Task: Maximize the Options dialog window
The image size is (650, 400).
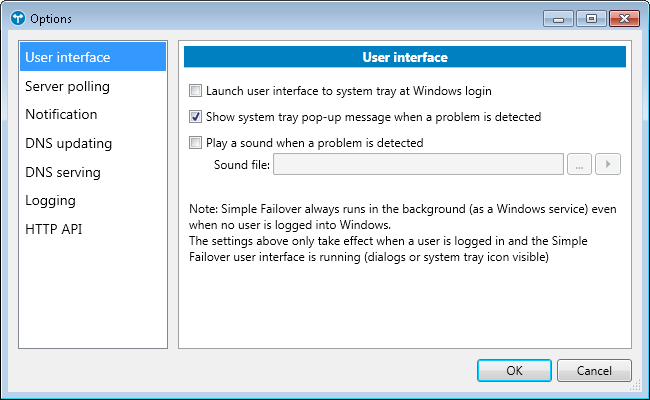Action: [x=587, y=18]
